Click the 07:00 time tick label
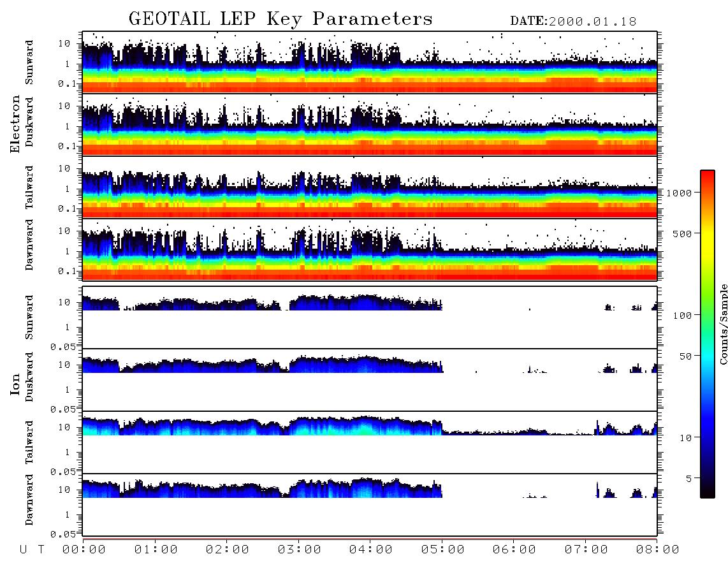The height and width of the screenshot is (561, 728). [586, 550]
